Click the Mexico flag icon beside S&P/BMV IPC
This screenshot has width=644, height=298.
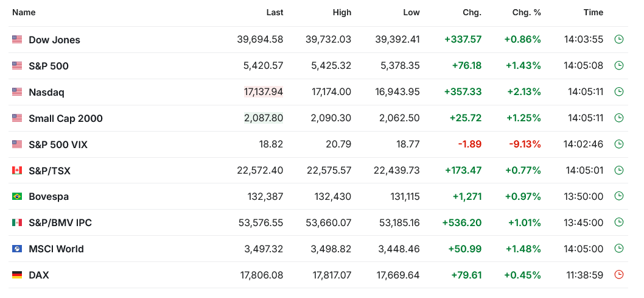tap(17, 222)
